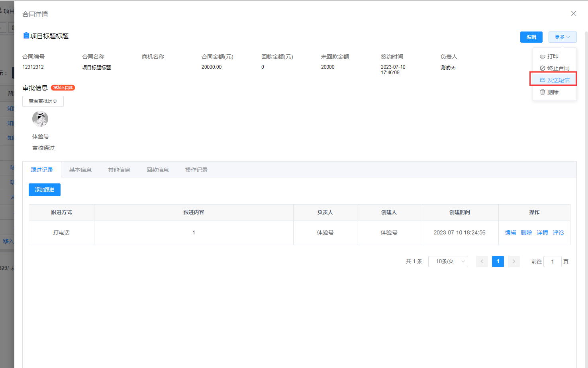This screenshot has height=368, width=588.
Task: Go to the previous page arrow
Action: pos(482,262)
